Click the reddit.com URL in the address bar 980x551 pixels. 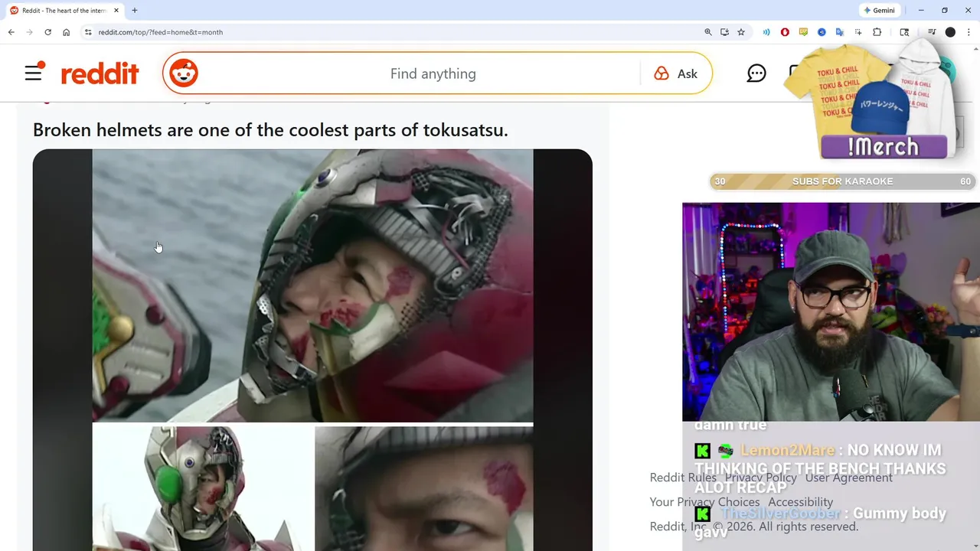coord(161,32)
